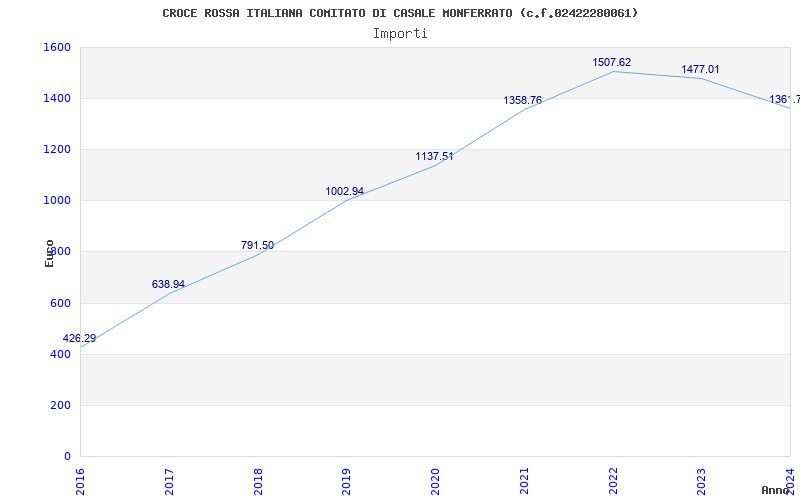This screenshot has width=800, height=500.
Task: Select the 1000 y-axis value
Action: coord(57,201)
